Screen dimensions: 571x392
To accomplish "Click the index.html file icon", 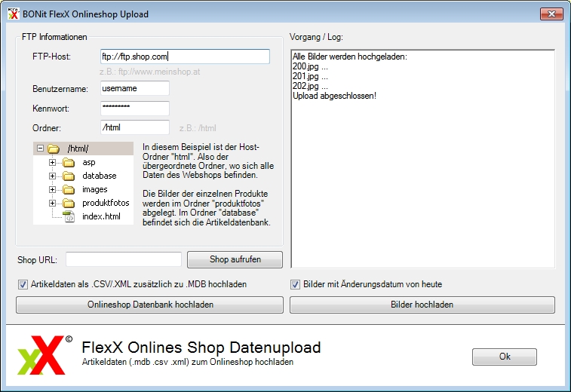I will pos(69,216).
